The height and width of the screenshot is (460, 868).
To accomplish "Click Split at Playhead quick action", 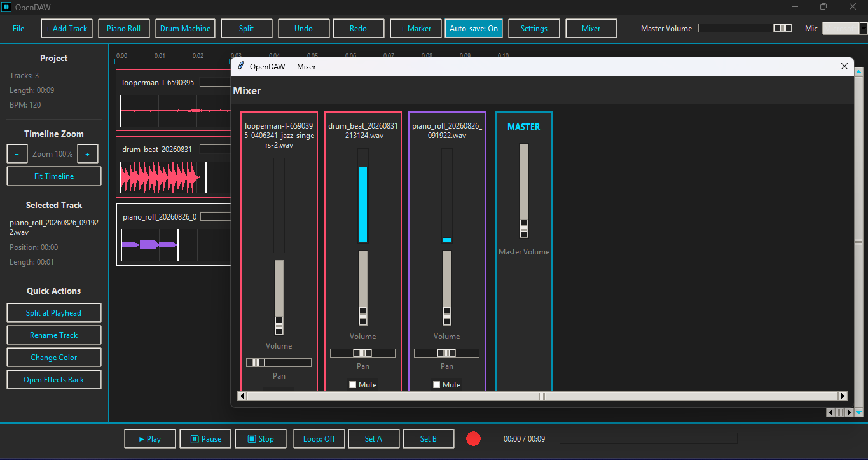I will [x=54, y=313].
